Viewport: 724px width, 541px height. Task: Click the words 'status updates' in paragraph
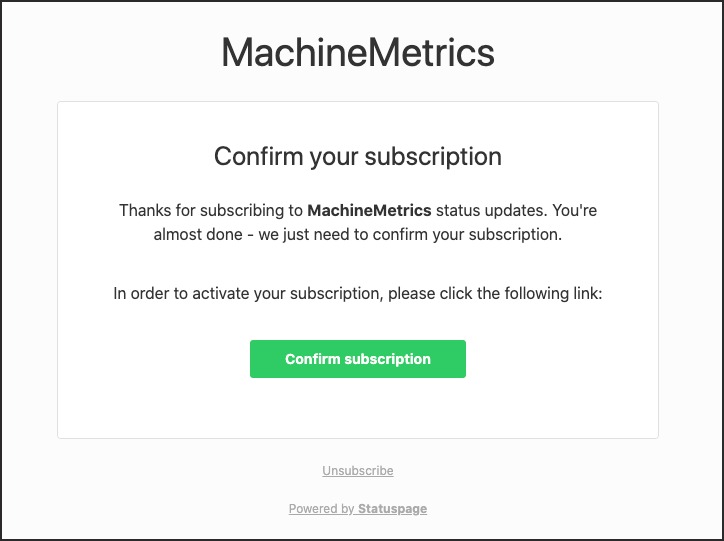coord(489,210)
